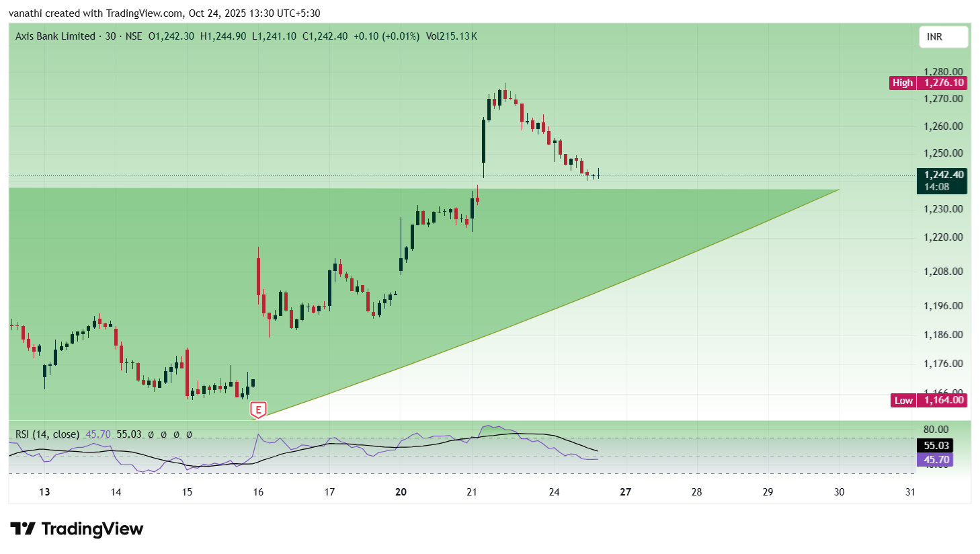Click the RSI (14, close) indicator legend
Screen dimensions: 980x554
(47, 434)
